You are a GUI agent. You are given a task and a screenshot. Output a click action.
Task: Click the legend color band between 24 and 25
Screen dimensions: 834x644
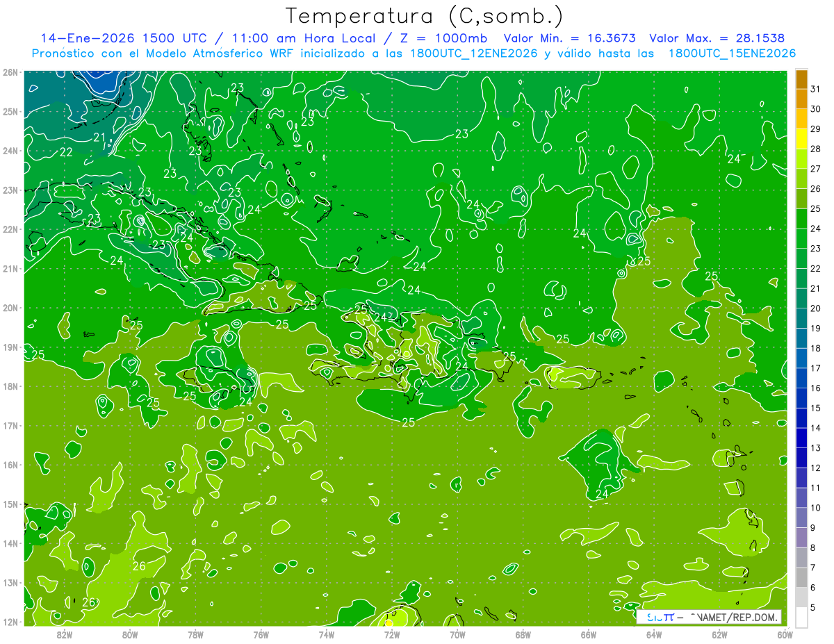(801, 219)
